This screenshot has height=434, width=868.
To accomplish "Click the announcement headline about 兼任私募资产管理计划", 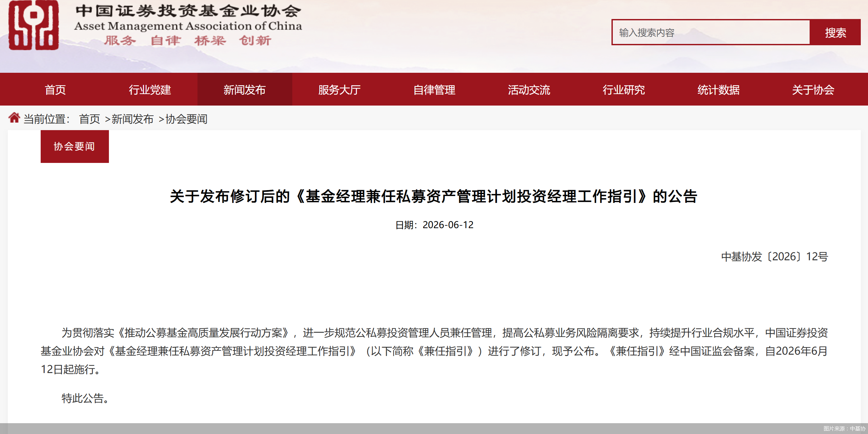I will (x=434, y=196).
